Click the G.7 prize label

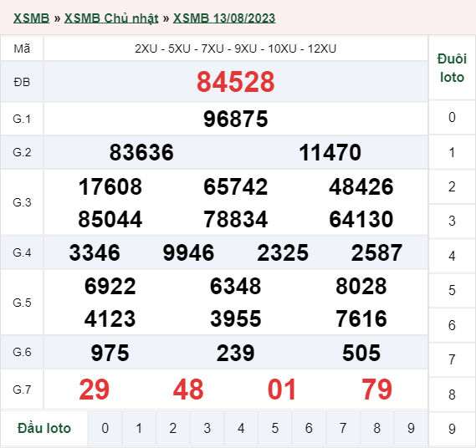(22, 389)
